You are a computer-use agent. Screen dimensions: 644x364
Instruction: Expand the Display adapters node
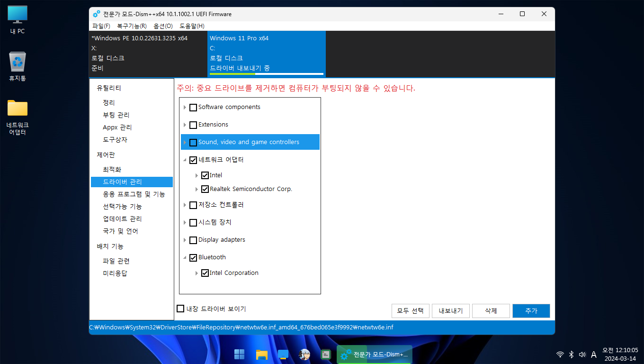[185, 240]
